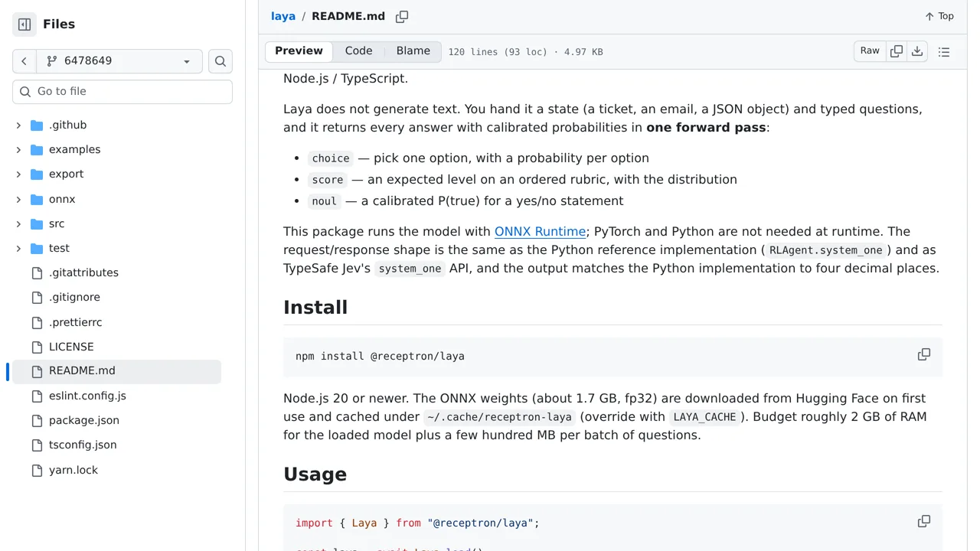Image resolution: width=980 pixels, height=551 pixels.
Task: Copy raw file contents icon
Action: pyautogui.click(x=897, y=51)
